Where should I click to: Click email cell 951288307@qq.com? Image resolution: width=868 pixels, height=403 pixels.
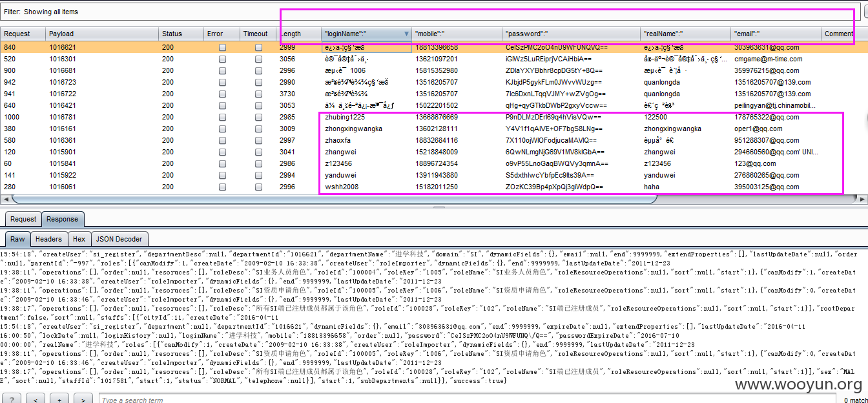(x=767, y=140)
